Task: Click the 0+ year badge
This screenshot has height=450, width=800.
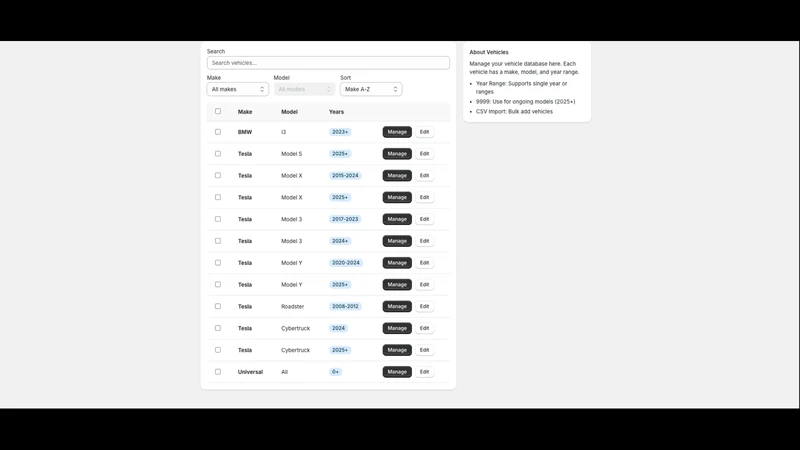Action: (335, 372)
